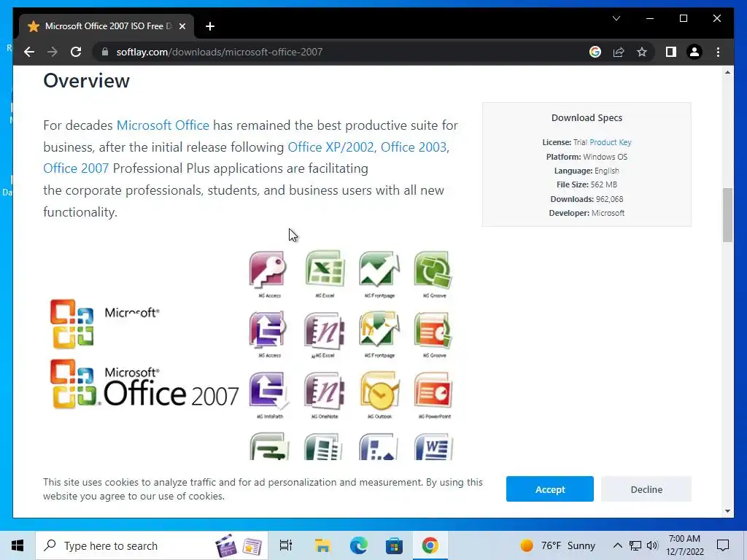Click the MS PowerPoint icon
The width and height of the screenshot is (747, 560).
[x=433, y=391]
